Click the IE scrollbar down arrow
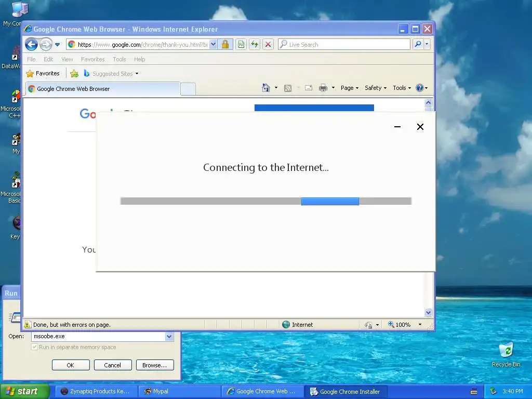The image size is (532, 399). coord(428,312)
